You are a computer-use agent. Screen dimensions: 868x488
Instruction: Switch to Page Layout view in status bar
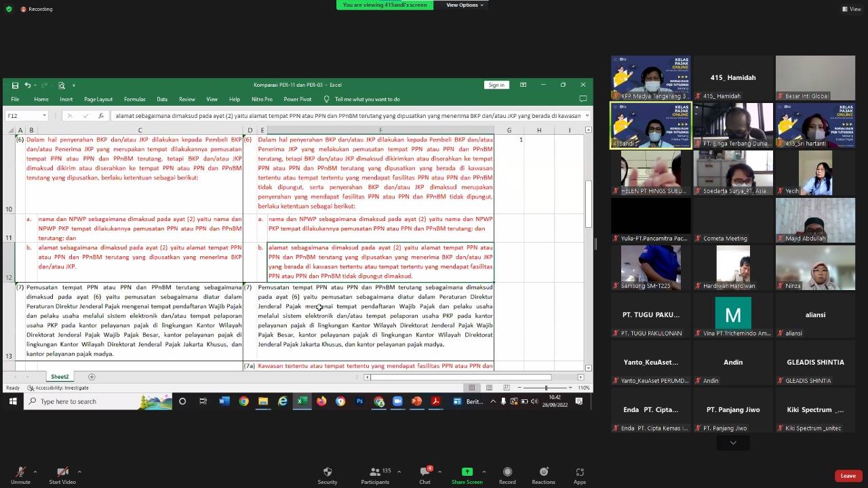click(x=489, y=388)
